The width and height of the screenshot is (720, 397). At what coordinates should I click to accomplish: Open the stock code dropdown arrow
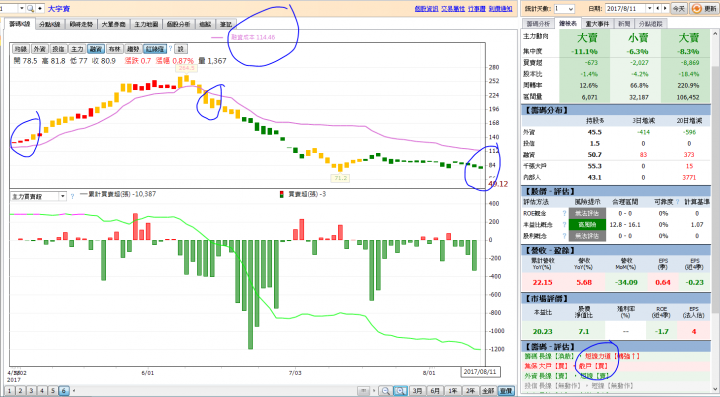(22, 9)
